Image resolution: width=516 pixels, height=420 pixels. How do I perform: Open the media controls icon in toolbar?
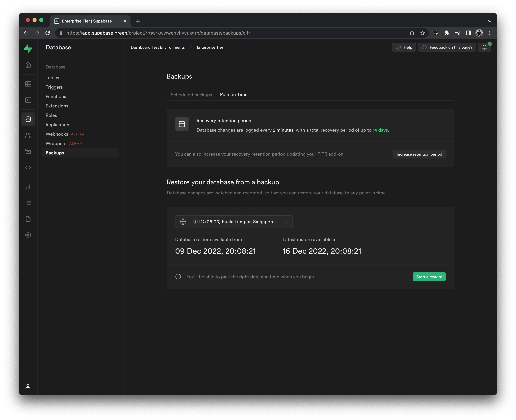click(x=457, y=33)
